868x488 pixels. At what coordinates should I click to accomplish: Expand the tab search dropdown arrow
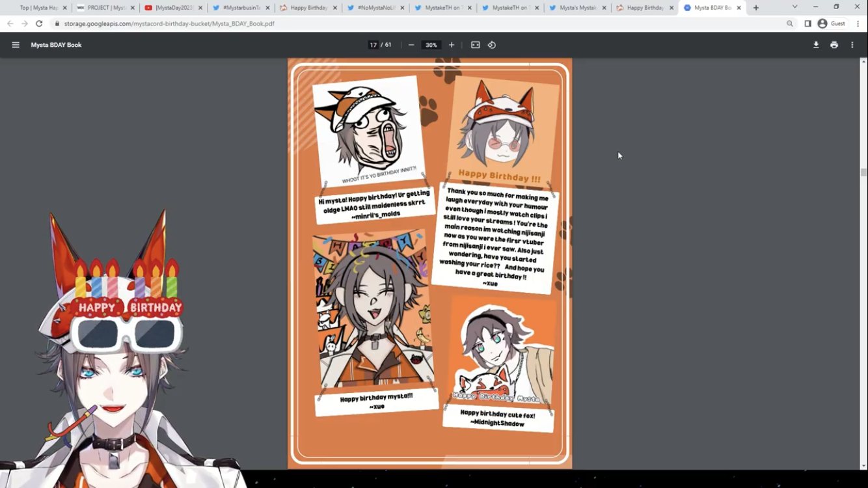pos(794,7)
